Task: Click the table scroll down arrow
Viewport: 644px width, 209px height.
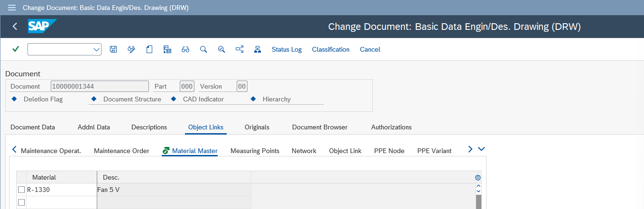Action: point(478,191)
